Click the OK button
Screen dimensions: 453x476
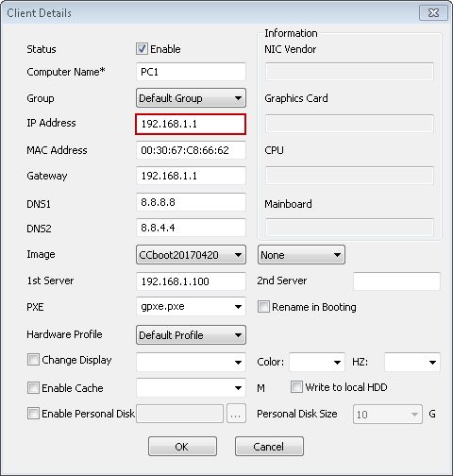tap(182, 447)
